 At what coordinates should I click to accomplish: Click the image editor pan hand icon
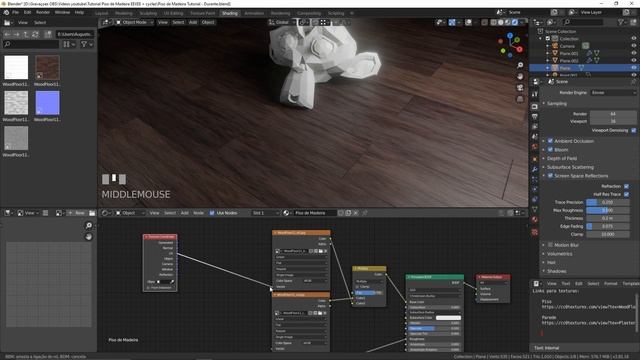point(89,237)
